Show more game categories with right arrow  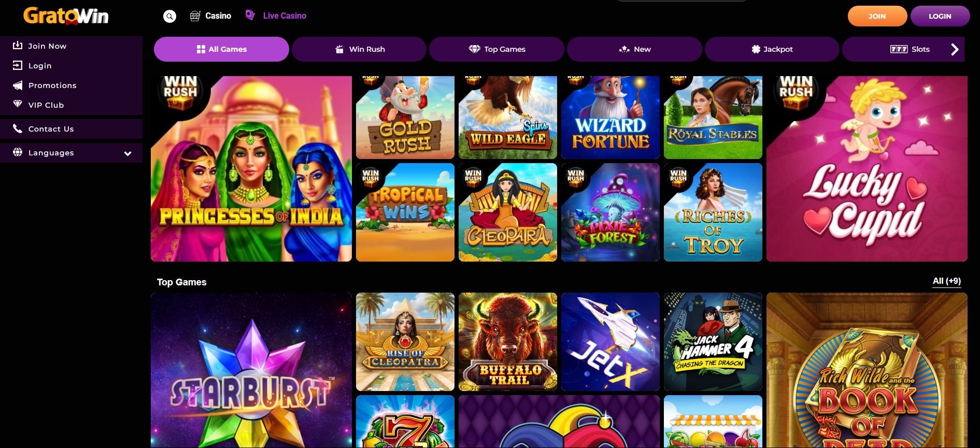tap(955, 49)
